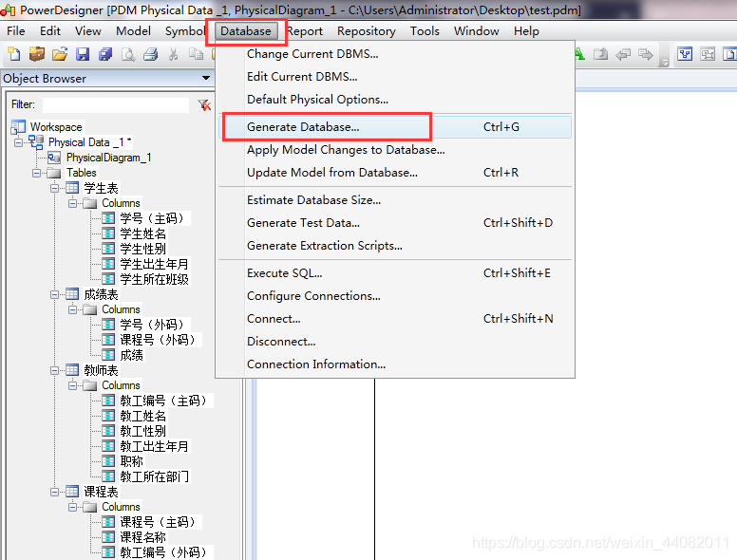This screenshot has width=737, height=560.
Task: Click the toolbar options dropdown handle
Action: 664,62
